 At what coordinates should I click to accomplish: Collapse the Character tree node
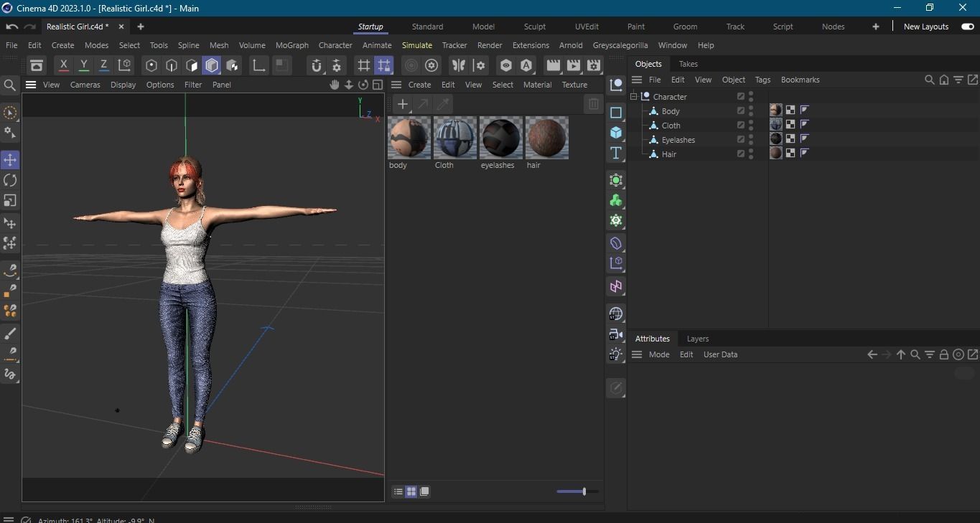click(x=634, y=96)
